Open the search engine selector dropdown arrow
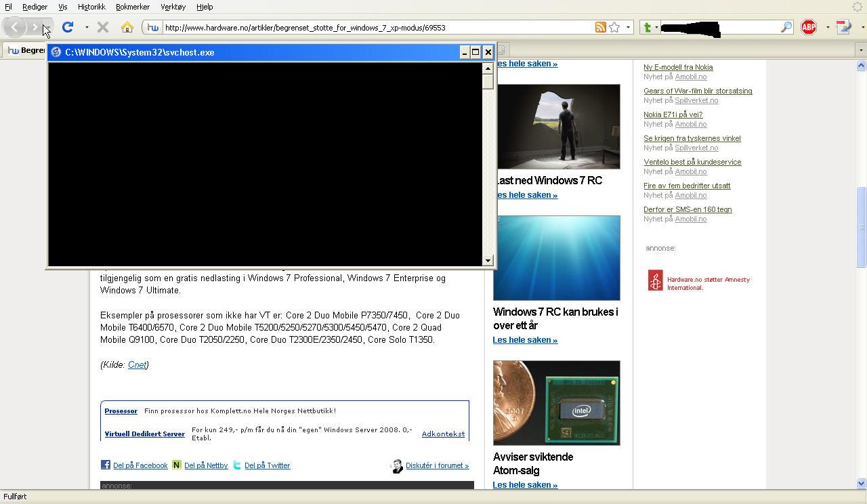The image size is (867, 504). (656, 28)
